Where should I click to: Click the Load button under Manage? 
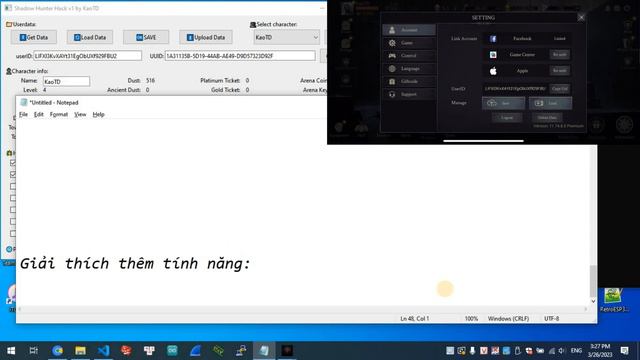click(x=550, y=103)
